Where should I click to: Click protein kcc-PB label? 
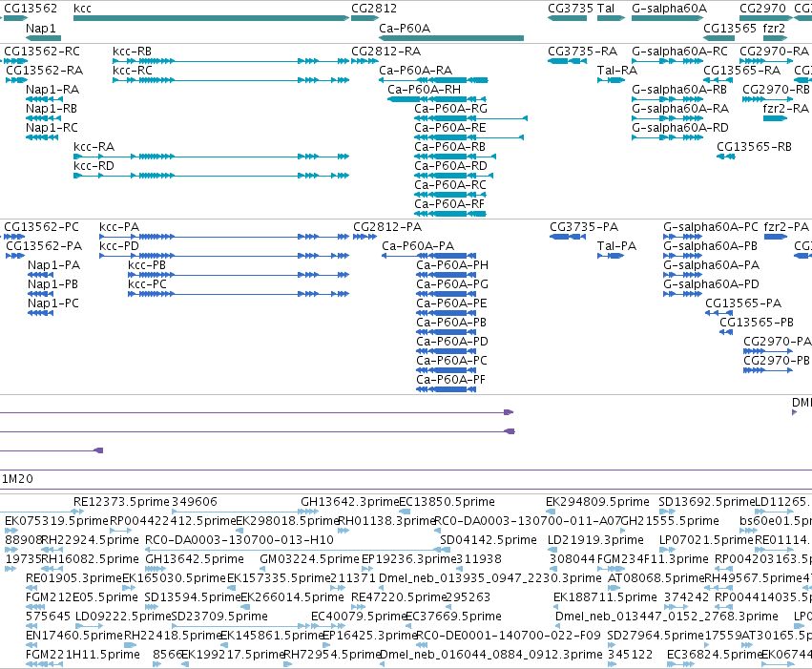coord(147,265)
